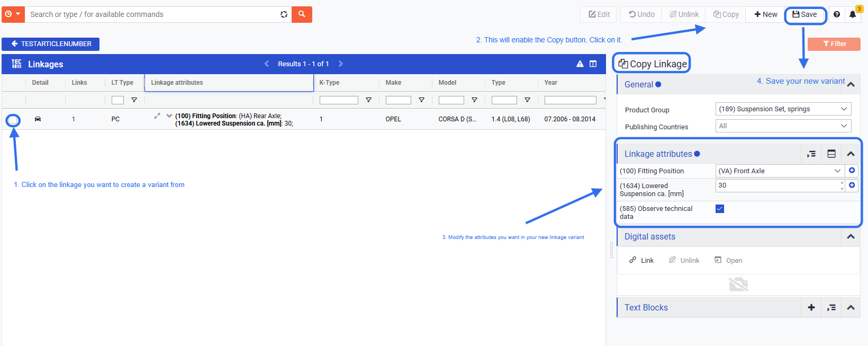Click the Linkage attributes indent list icon
This screenshot has width=868, height=346.
tap(811, 154)
